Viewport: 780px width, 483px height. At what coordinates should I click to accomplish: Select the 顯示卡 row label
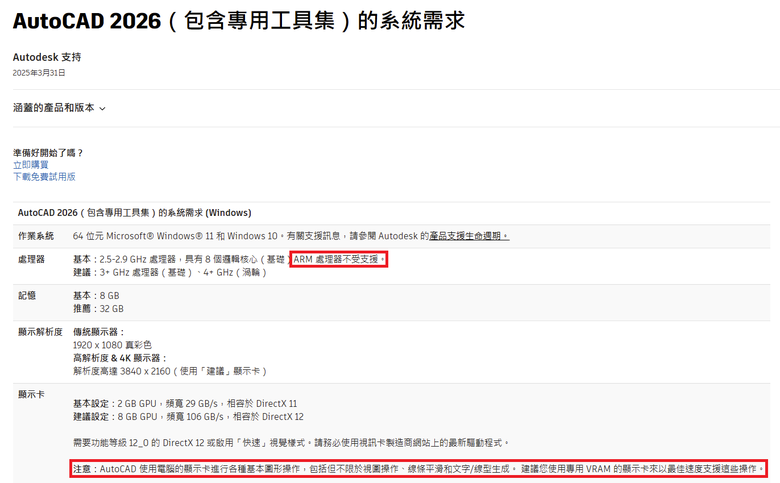31,394
